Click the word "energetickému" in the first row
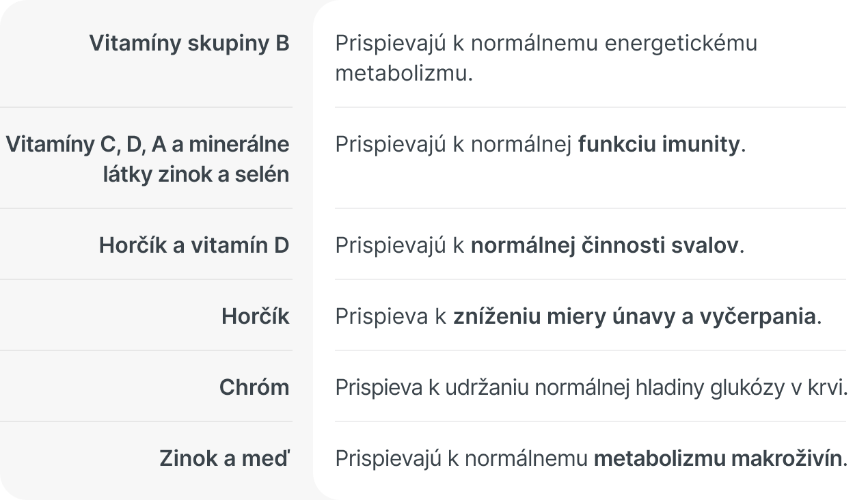Viewport: 868px width, 500px height. pyautogui.click(x=683, y=43)
